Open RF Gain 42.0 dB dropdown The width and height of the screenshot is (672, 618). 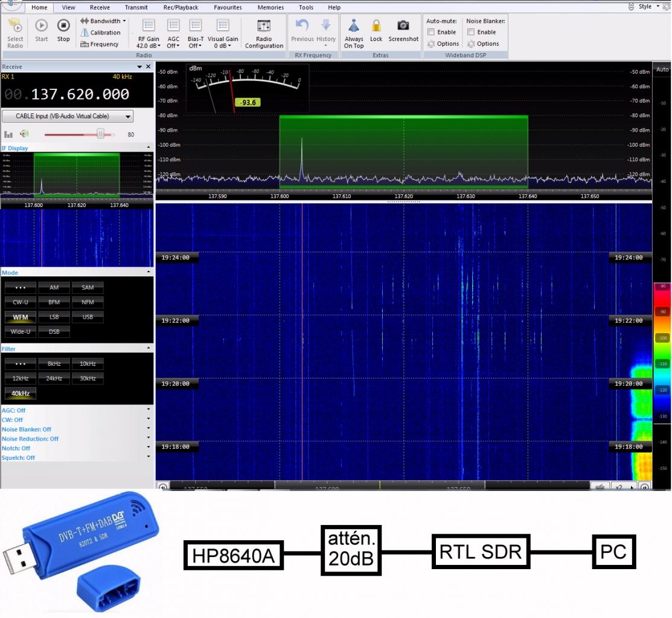(x=149, y=33)
